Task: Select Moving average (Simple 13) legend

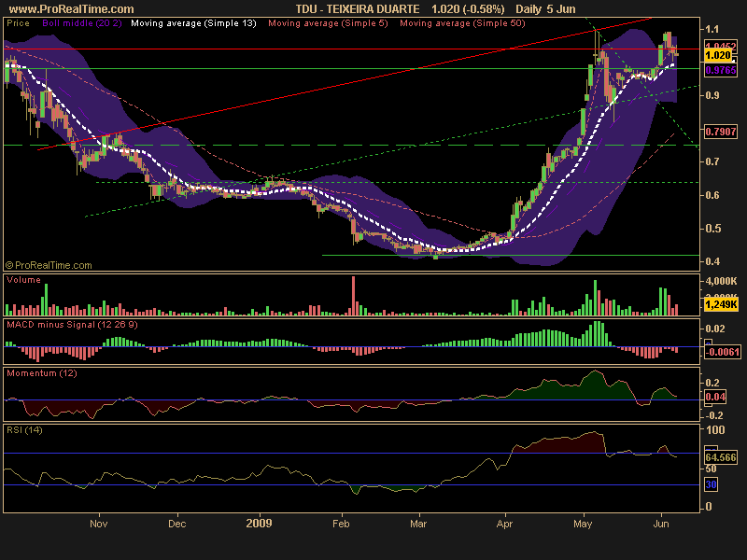Action: 193,22
